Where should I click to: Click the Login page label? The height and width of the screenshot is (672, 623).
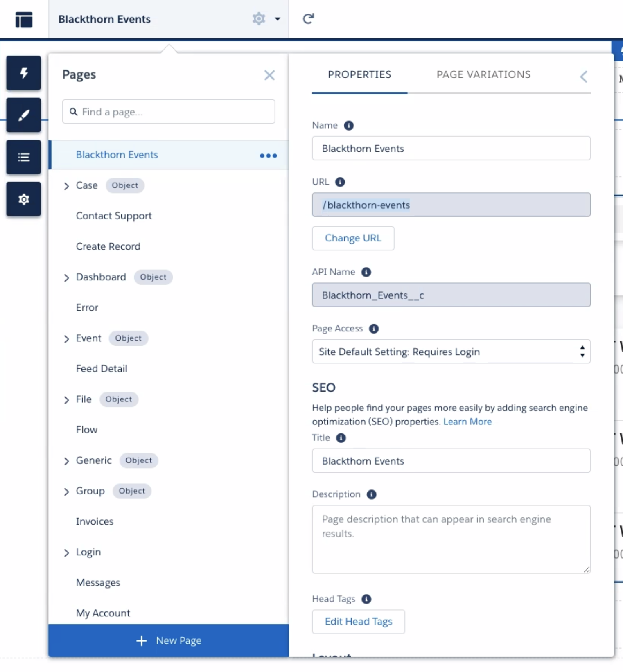coord(88,552)
